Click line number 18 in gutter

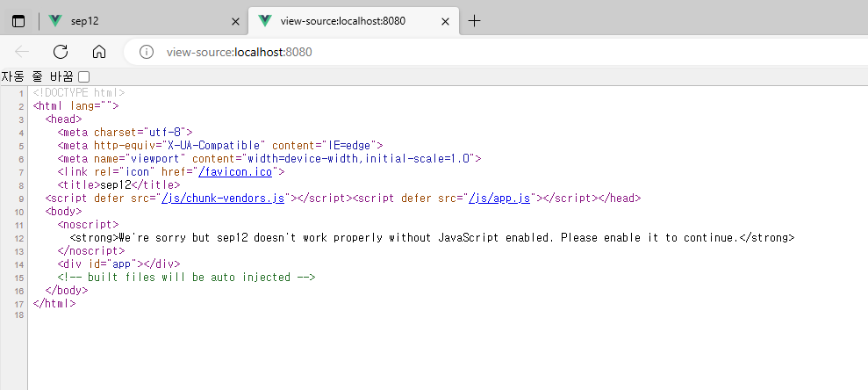(x=18, y=315)
